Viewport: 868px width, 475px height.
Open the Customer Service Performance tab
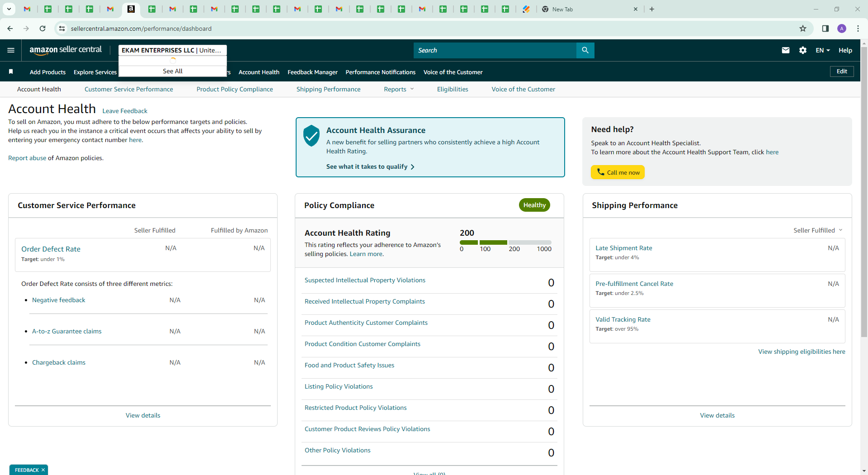click(129, 89)
